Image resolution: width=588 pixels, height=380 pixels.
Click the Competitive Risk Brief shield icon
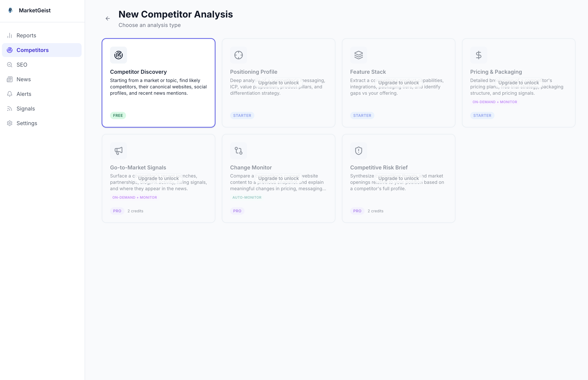(358, 151)
